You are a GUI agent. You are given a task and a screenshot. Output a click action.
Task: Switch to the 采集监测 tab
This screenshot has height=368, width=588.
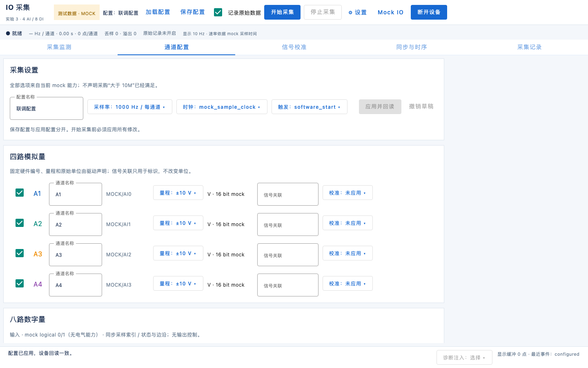point(59,47)
